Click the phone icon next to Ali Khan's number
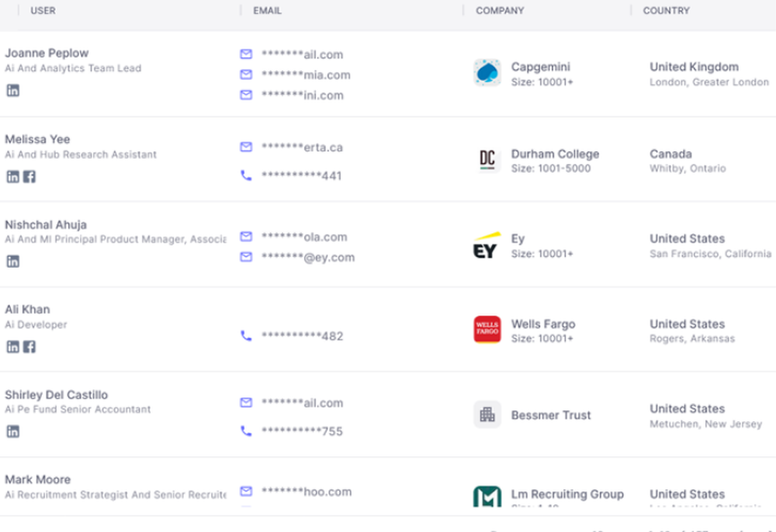The height and width of the screenshot is (532, 776). pos(246,336)
